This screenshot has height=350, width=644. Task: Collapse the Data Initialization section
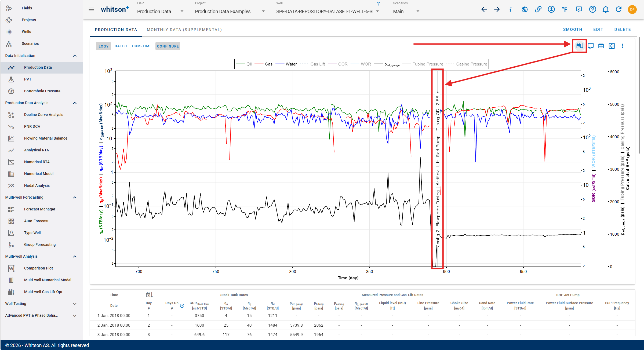(x=75, y=56)
